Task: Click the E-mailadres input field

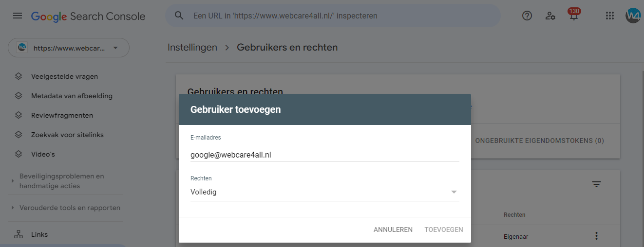Action: 325,155
